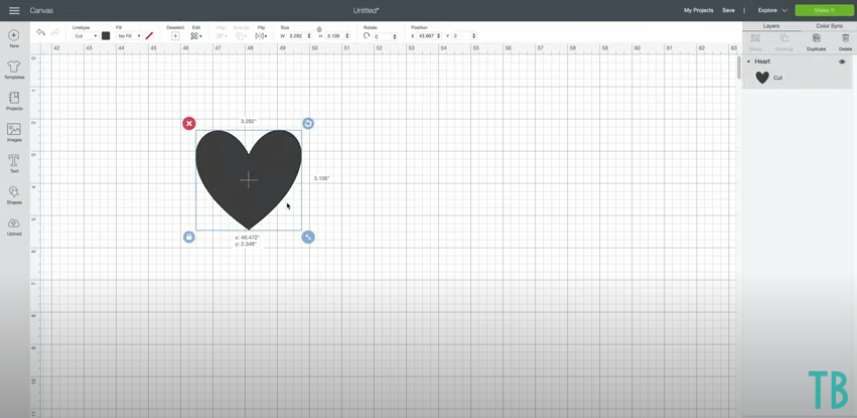Click the Width stepper arrows
This screenshot has height=418, width=857.
coord(309,36)
